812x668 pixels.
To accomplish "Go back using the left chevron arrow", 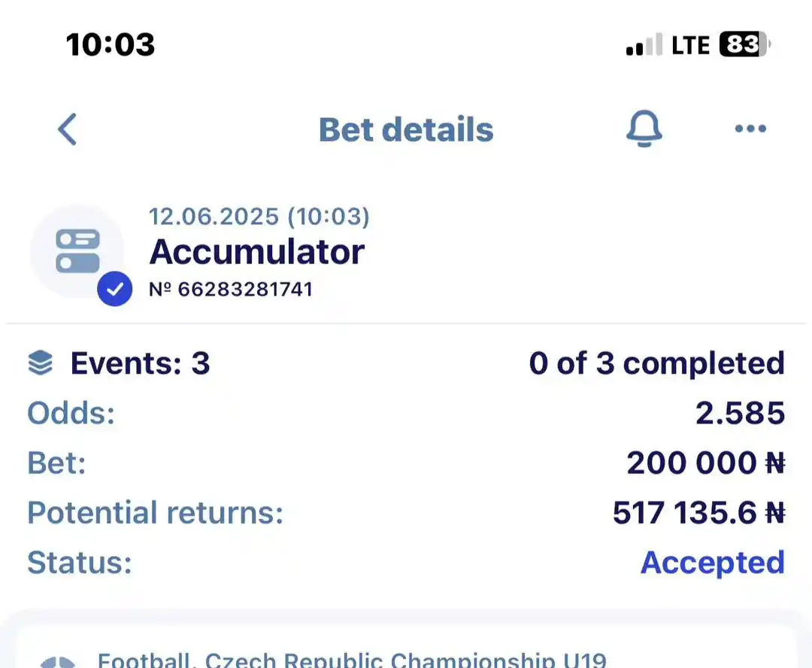I will pos(68,129).
